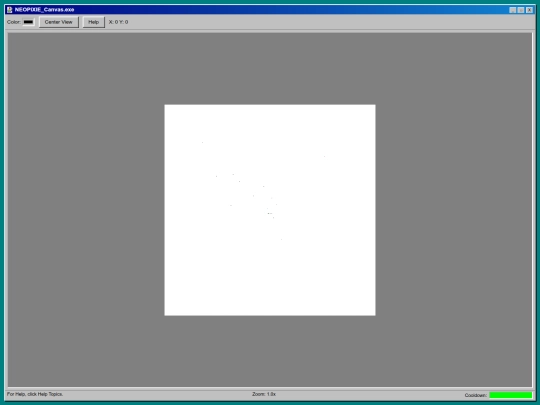Close the NEOPIXIE_Canvas window
Screen dimensions: 540x405
click(x=530, y=10)
